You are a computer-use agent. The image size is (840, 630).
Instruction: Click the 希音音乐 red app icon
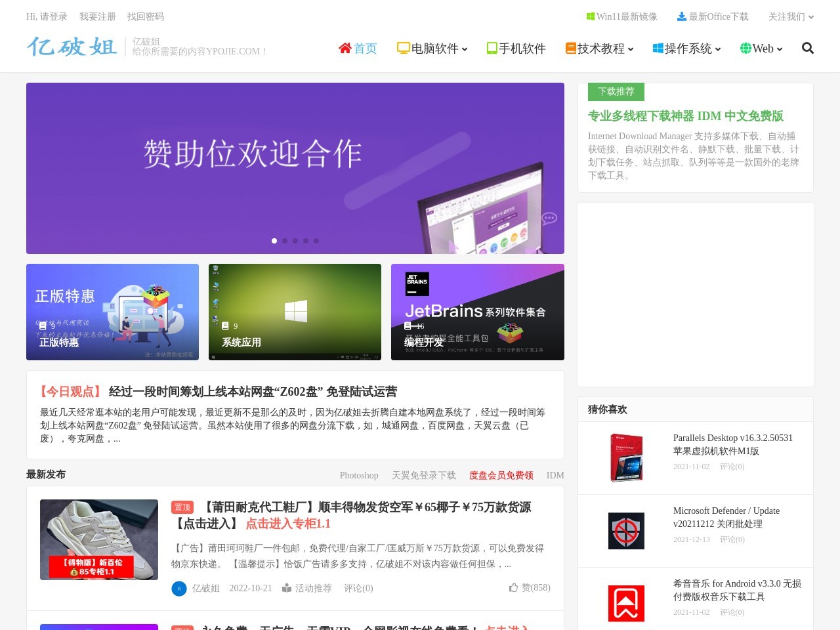point(626,603)
